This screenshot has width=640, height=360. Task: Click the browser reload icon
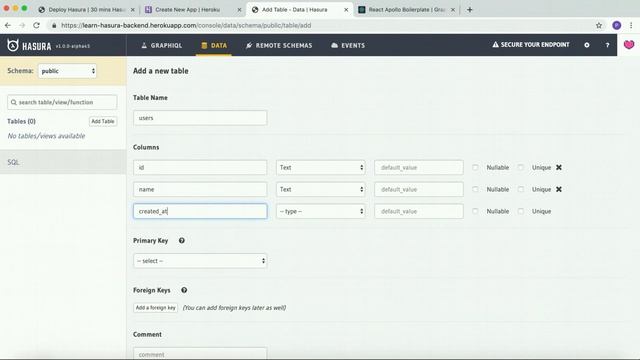click(x=36, y=25)
